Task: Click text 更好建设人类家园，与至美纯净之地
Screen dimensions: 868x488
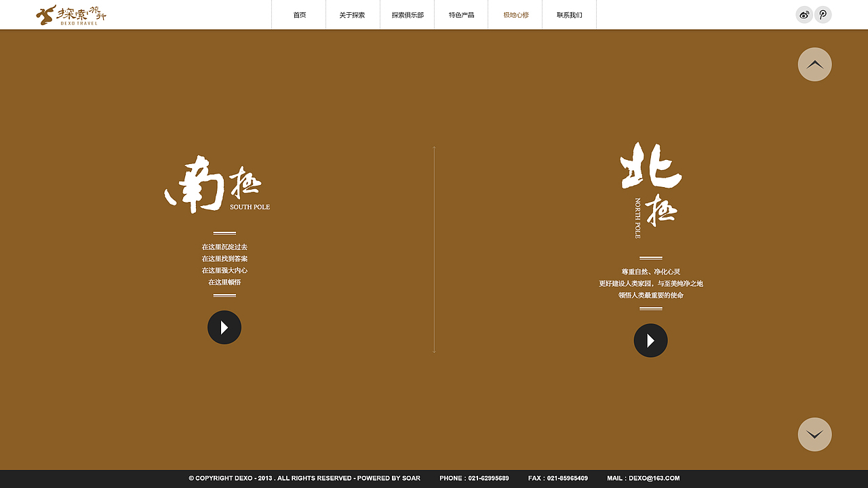Action: click(651, 284)
